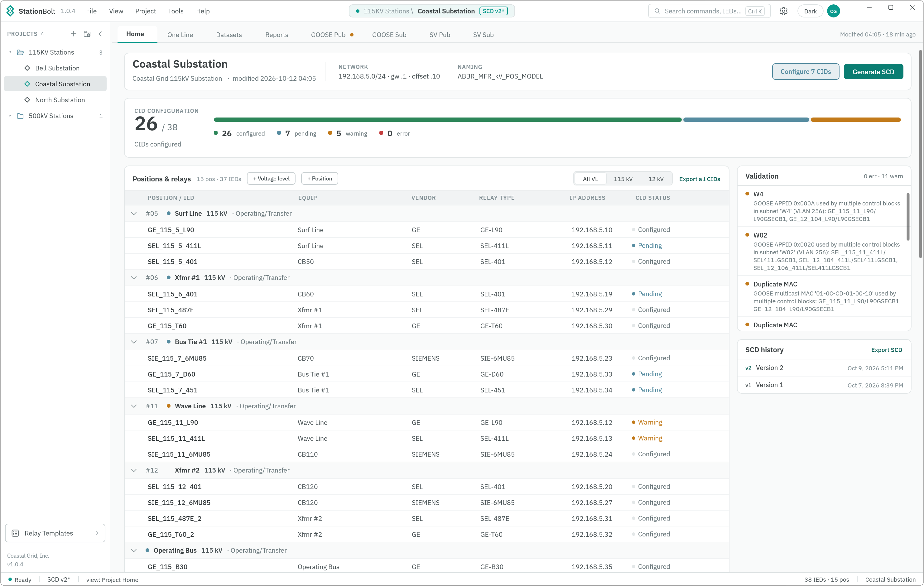Viewport: 924px width, 586px height.
Task: Switch to the SV Sub tab
Action: point(483,35)
